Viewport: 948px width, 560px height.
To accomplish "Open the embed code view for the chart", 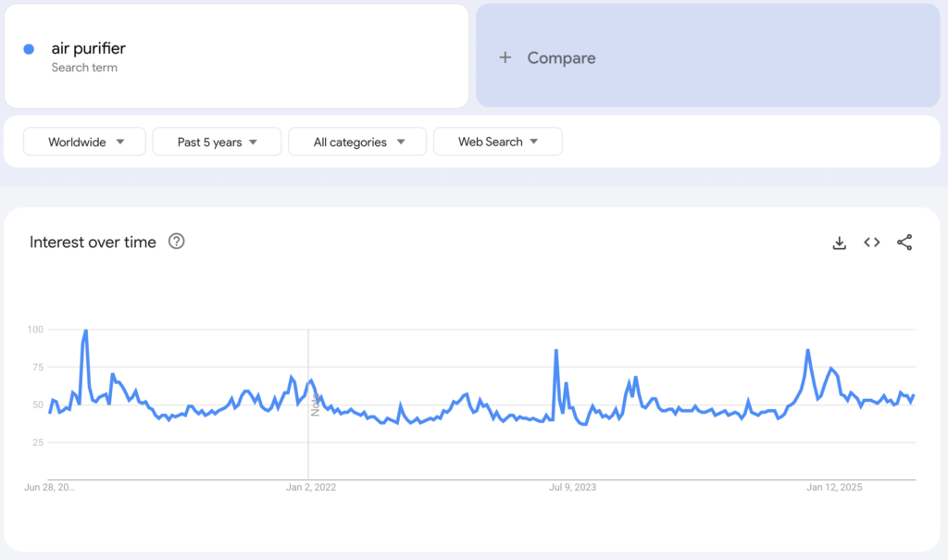I will click(x=871, y=243).
